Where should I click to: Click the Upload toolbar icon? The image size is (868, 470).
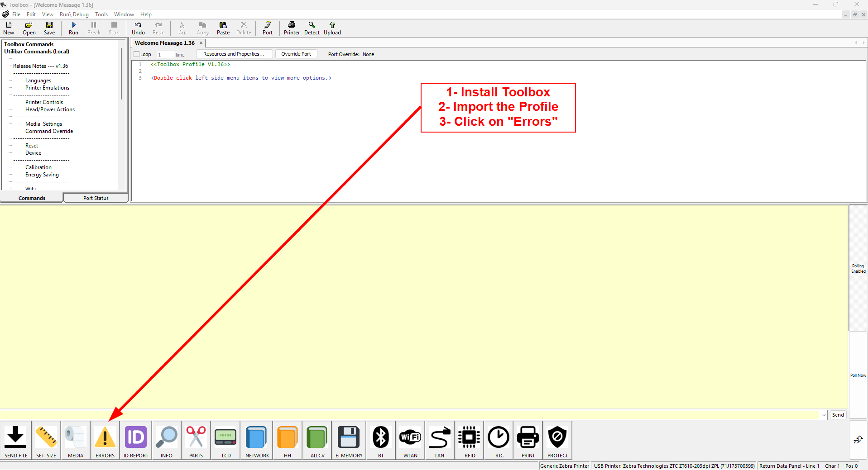[x=332, y=28]
